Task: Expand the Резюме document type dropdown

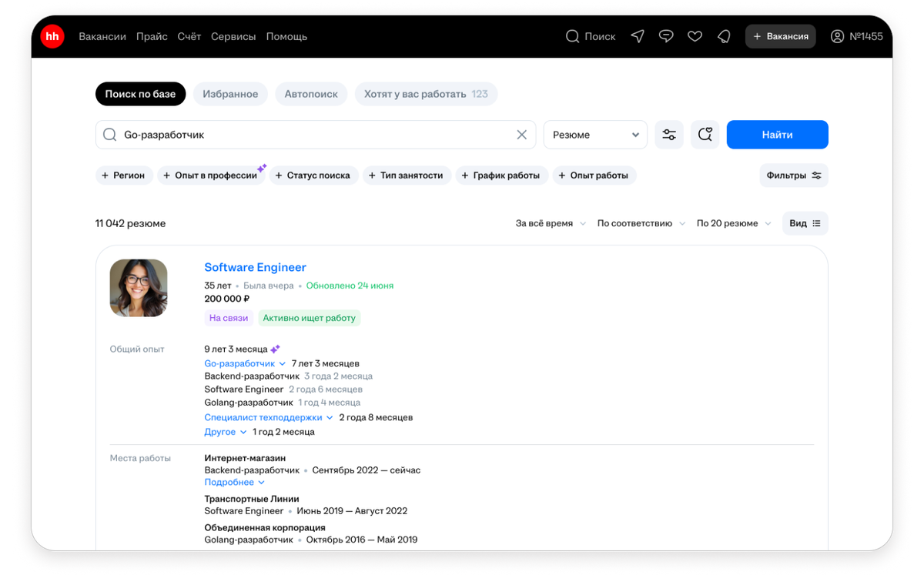Action: 594,134
